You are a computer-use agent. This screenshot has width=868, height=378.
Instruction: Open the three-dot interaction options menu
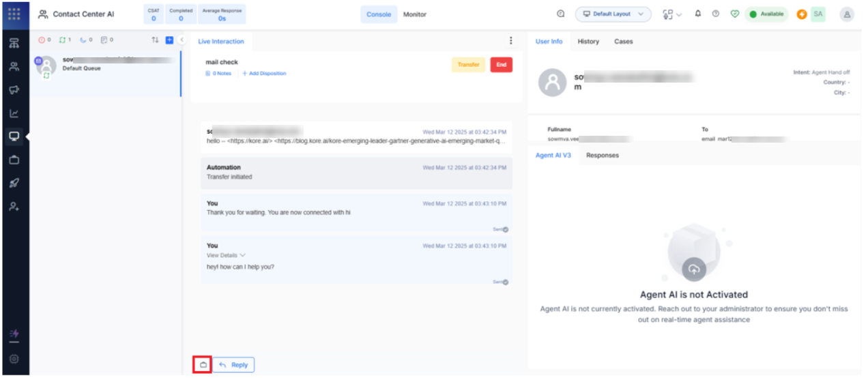[x=510, y=41]
